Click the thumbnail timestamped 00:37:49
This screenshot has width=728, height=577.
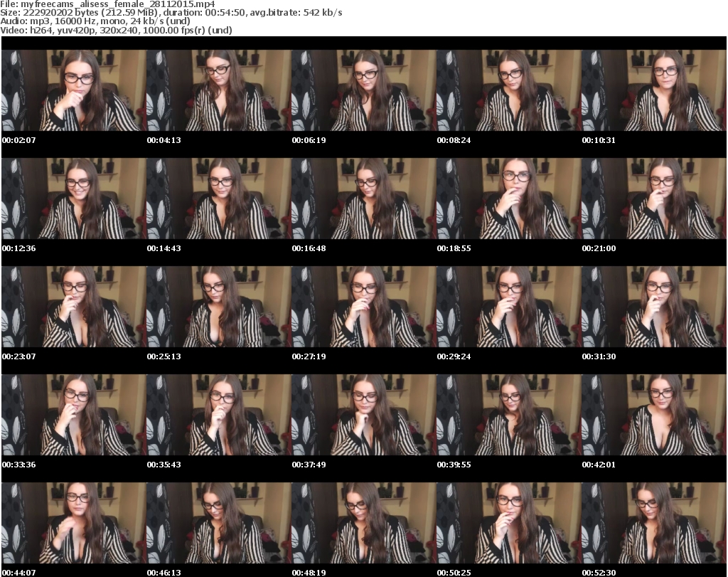coord(363,415)
